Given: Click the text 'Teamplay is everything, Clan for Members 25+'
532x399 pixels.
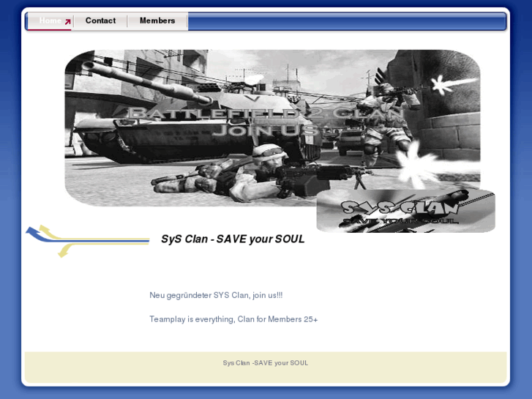Looking at the screenshot, I should pyautogui.click(x=233, y=319).
